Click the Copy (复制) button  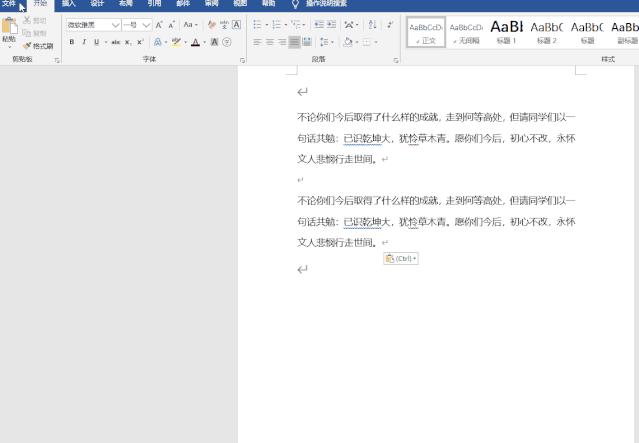(x=35, y=33)
